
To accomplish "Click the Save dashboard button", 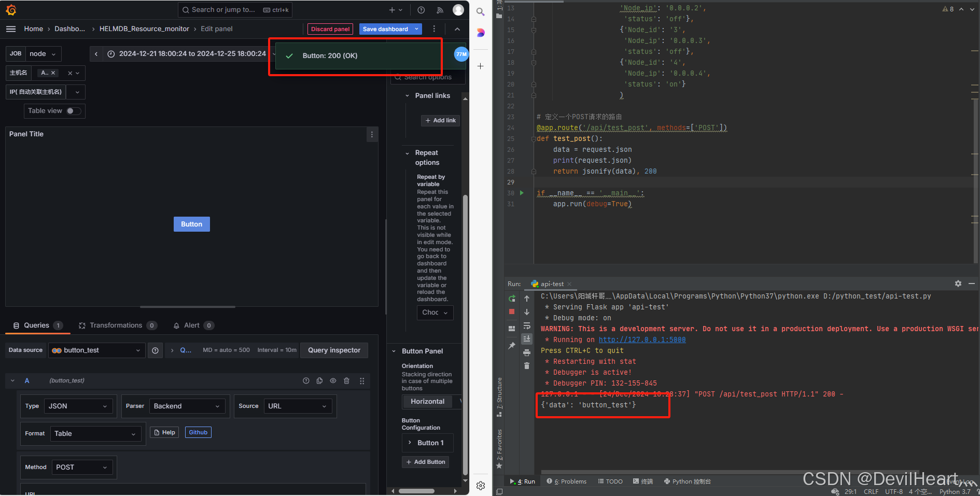I will [385, 29].
